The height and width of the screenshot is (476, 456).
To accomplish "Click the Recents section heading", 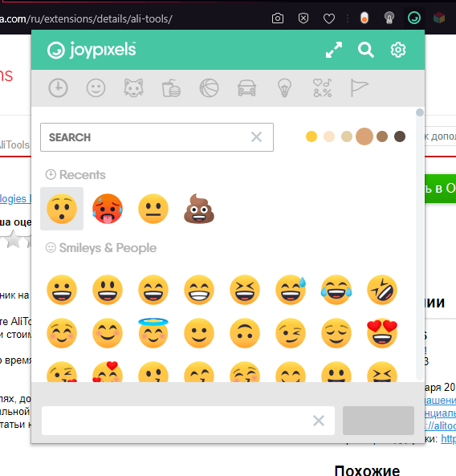I will click(75, 175).
